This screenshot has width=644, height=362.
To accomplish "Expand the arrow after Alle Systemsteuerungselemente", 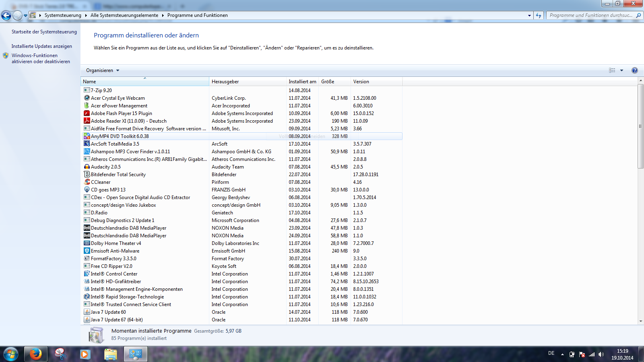I will [x=163, y=15].
